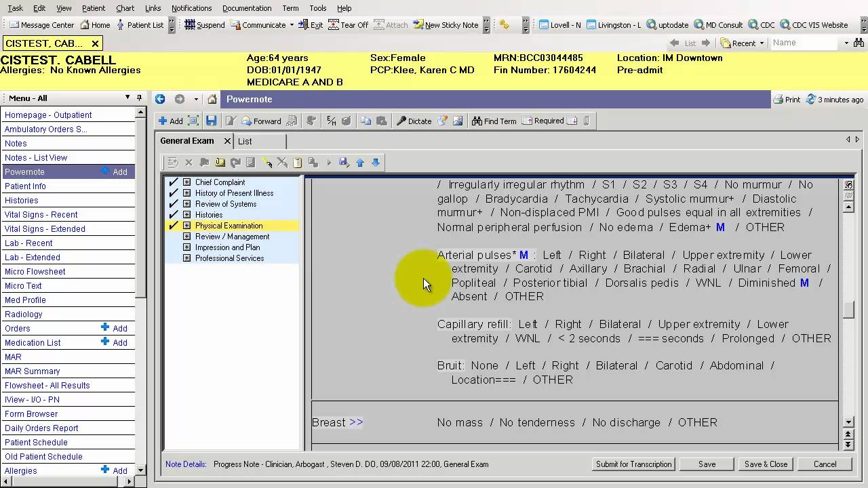Click the blue up arrow icon
The image size is (868, 488).
pos(360,163)
